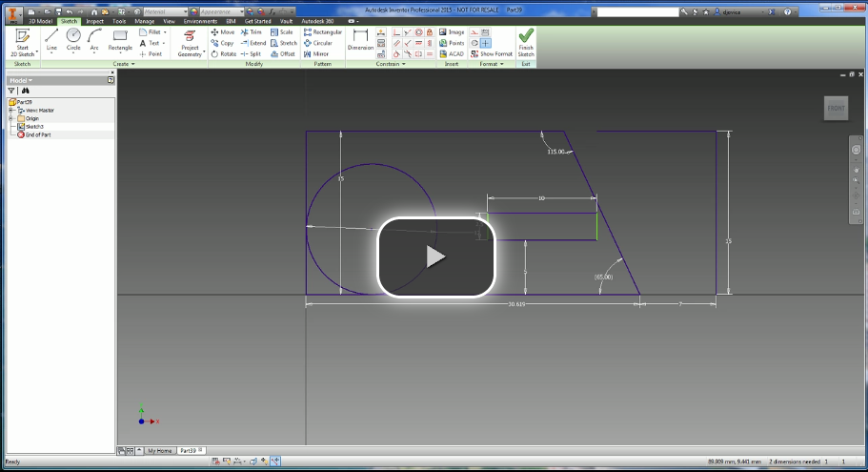Screen dimensions: 868x472
Task: Open the Manage ribbon tab
Action: click(145, 21)
